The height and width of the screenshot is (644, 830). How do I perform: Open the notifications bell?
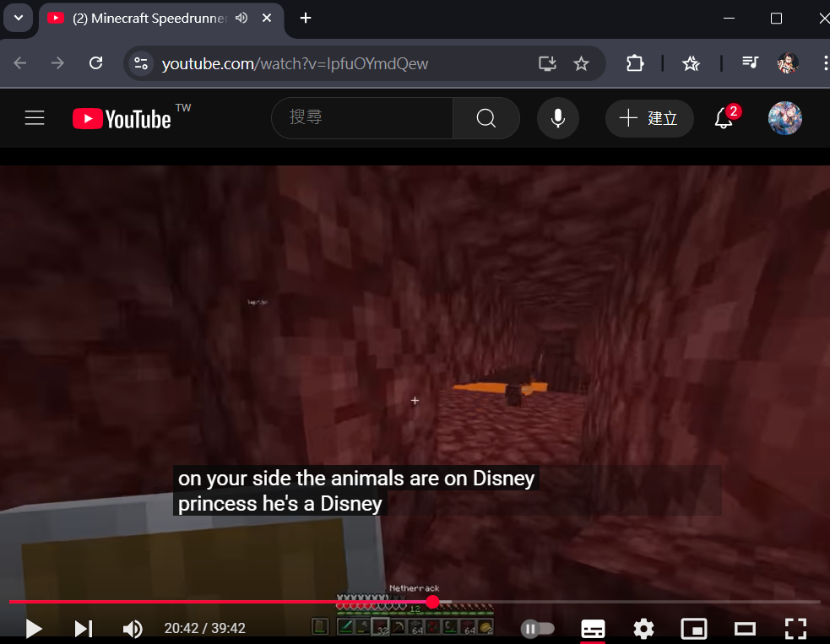(724, 117)
